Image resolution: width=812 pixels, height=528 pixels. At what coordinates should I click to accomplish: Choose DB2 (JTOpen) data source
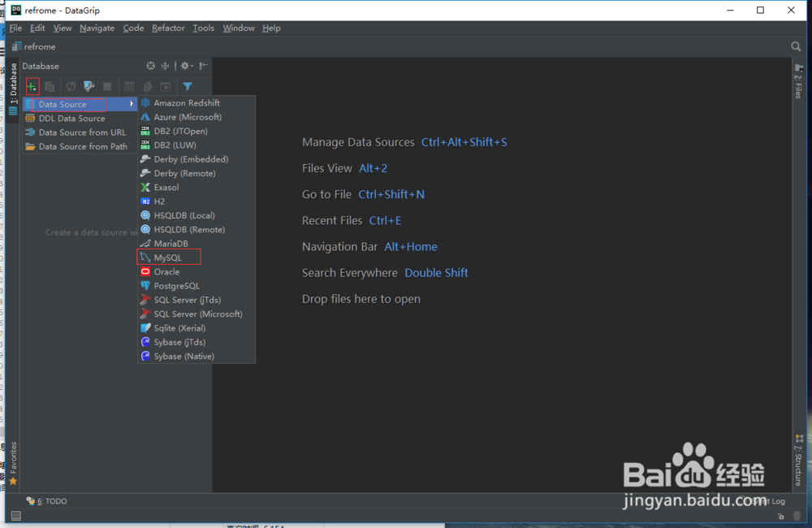(x=197, y=131)
